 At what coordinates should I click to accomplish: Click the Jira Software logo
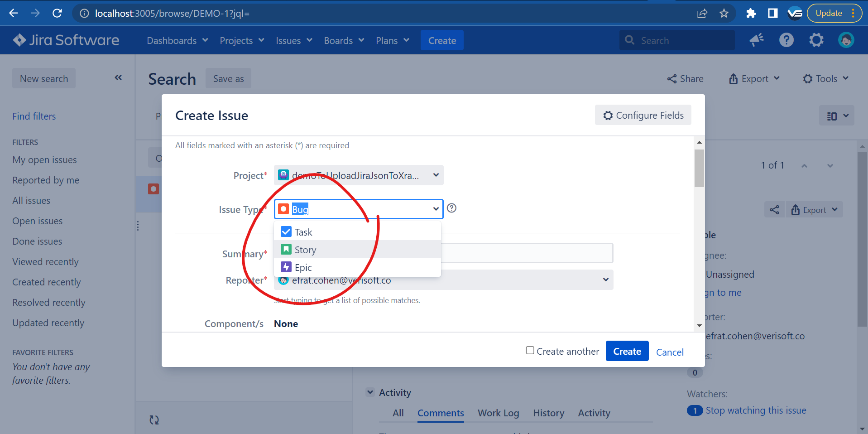(x=66, y=40)
